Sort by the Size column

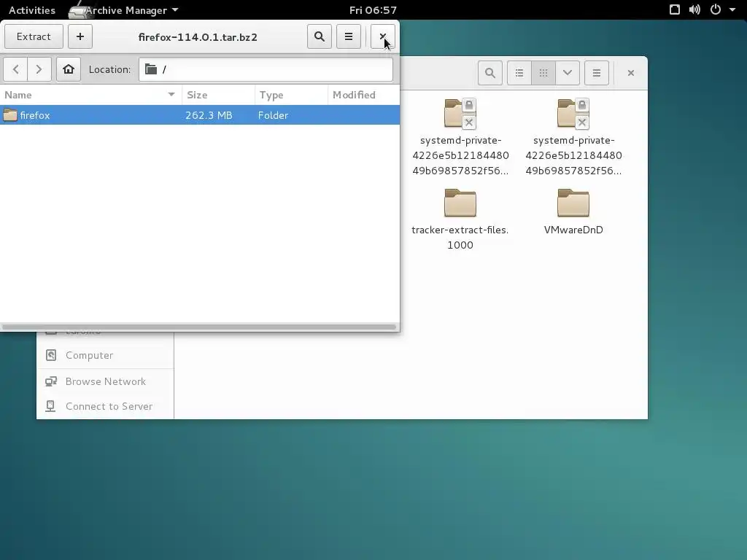(x=218, y=95)
